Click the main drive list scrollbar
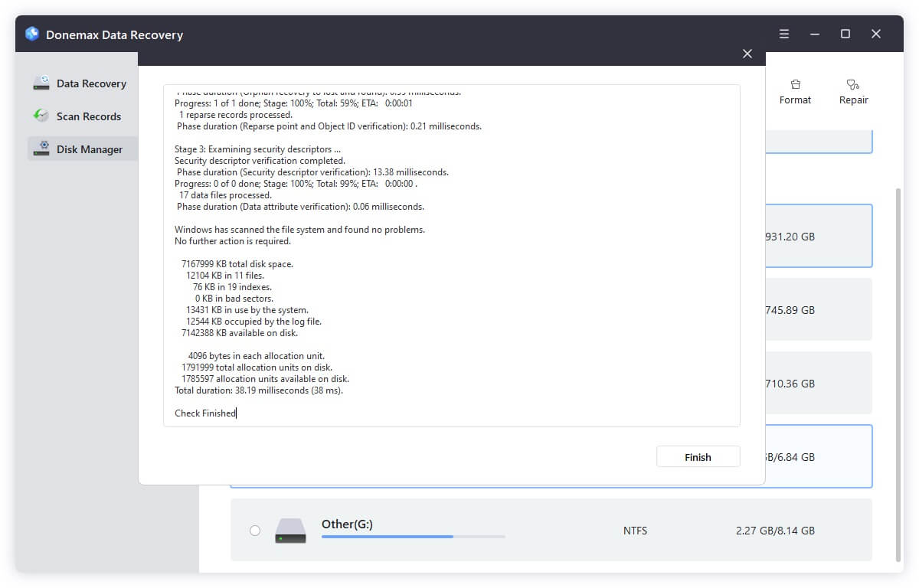The width and height of the screenshot is (919, 588). pyautogui.click(x=899, y=374)
